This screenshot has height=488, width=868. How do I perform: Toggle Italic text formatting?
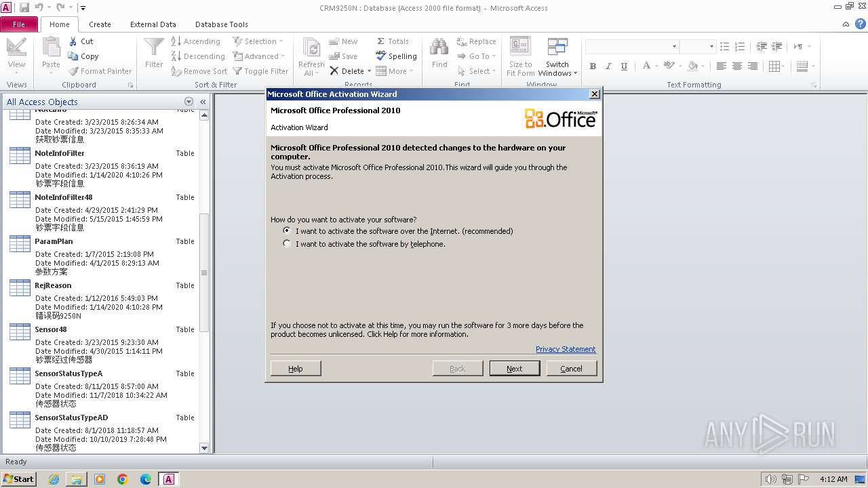pyautogui.click(x=608, y=66)
